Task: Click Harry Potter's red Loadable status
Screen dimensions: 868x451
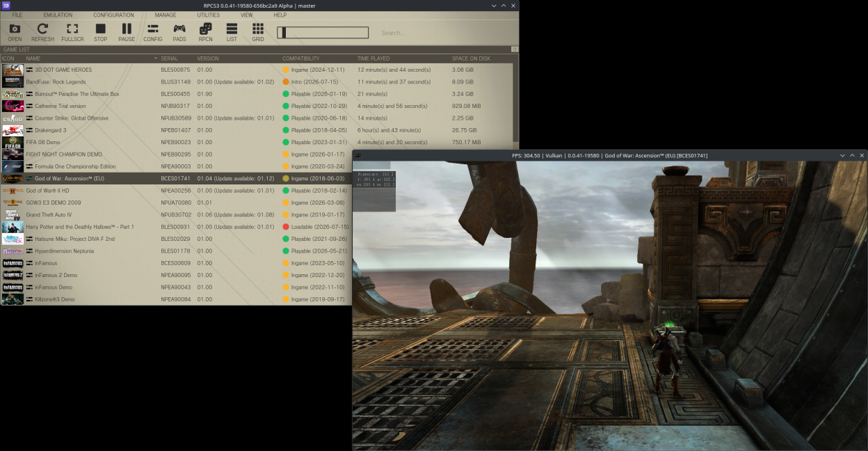Action: pos(286,227)
